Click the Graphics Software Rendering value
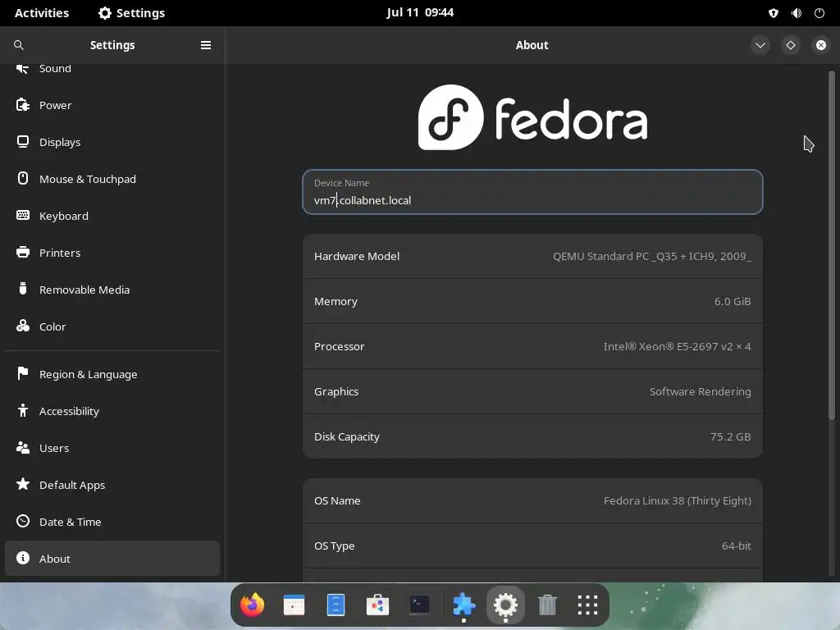 click(701, 391)
